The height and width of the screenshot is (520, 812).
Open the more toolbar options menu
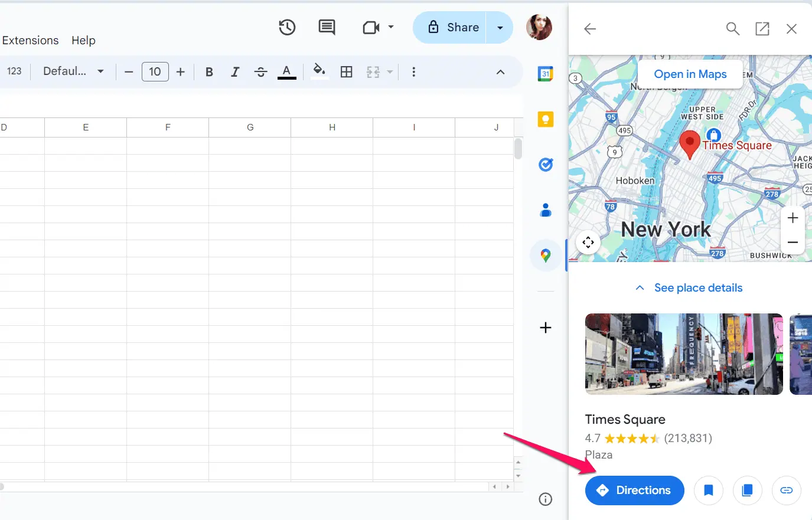tap(413, 72)
